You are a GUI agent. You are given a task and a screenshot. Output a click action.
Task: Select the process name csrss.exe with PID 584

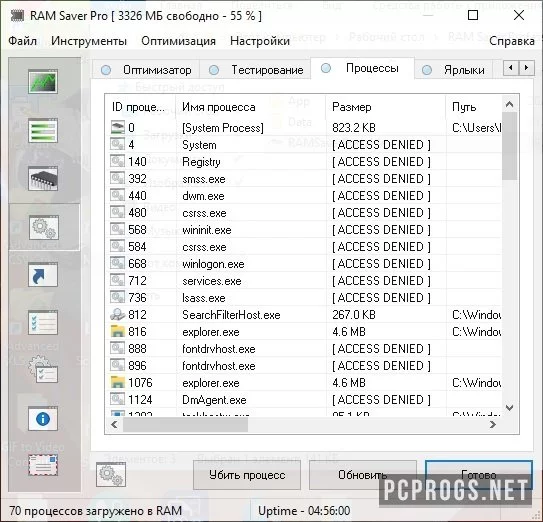[x=204, y=247]
